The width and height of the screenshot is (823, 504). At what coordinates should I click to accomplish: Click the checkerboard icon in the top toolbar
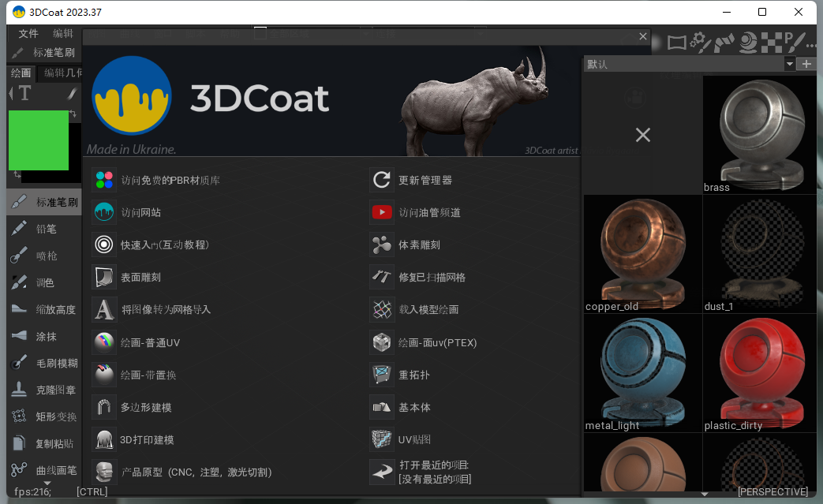coord(771,43)
